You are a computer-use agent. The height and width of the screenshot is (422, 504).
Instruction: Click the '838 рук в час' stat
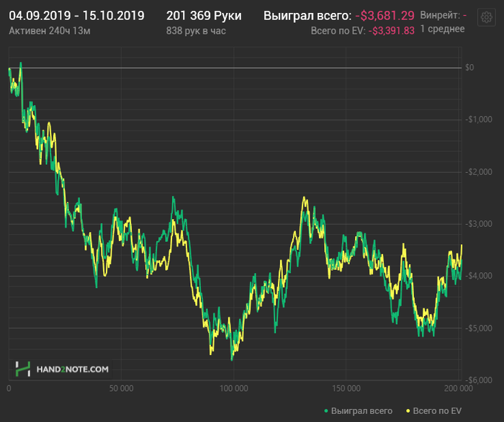tap(195, 30)
